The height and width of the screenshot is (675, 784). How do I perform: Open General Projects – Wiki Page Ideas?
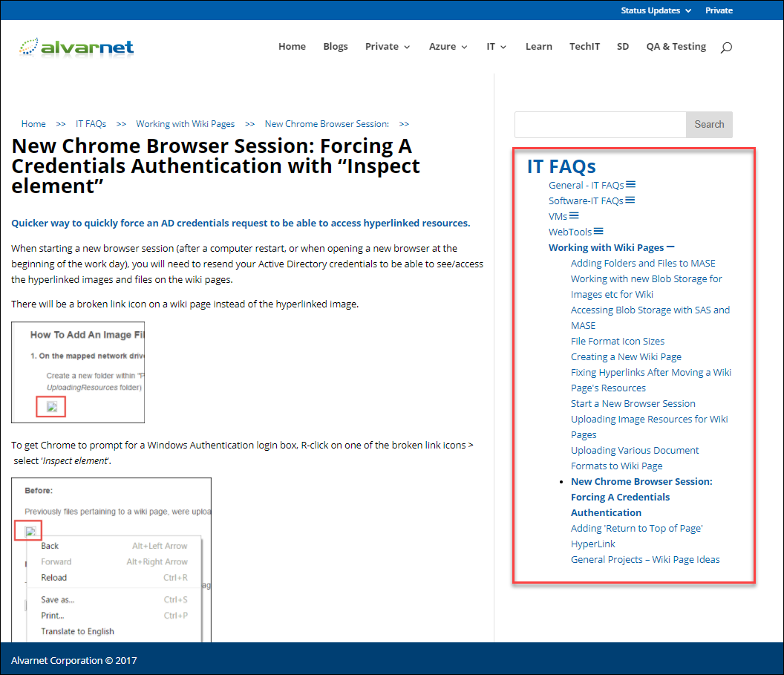pos(645,559)
